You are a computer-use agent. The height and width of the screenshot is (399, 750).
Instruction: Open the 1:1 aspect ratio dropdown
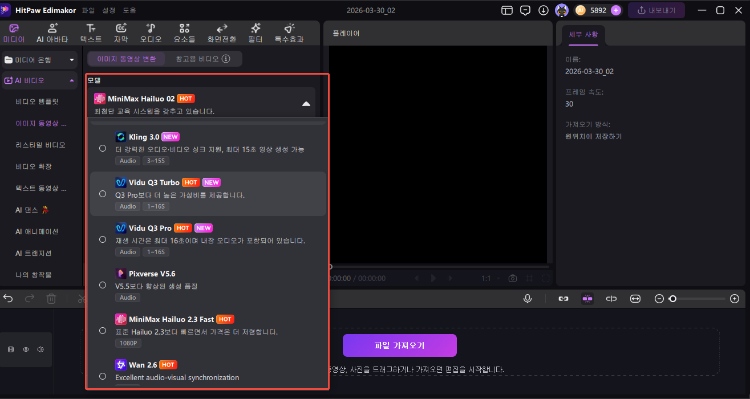(x=490, y=278)
